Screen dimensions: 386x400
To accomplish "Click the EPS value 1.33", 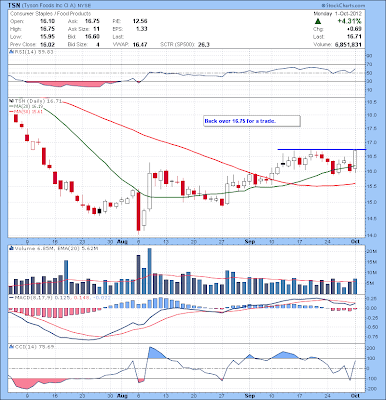I will [142, 29].
